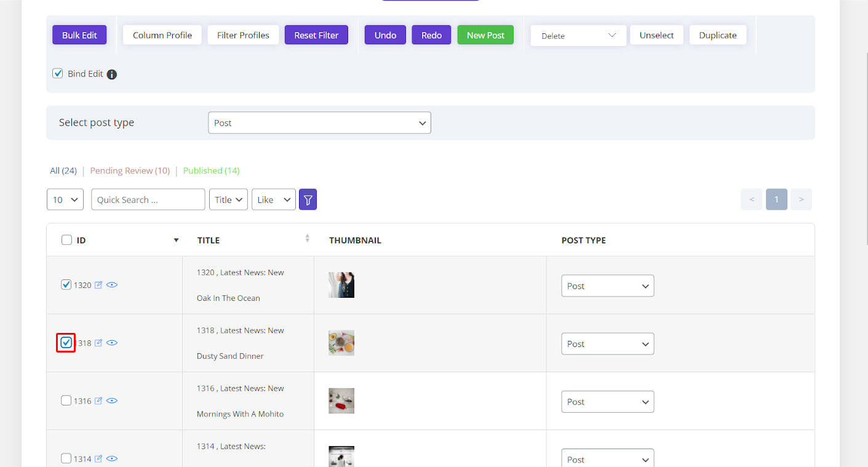Click the Unselect button
The image size is (868, 467).
click(x=656, y=35)
